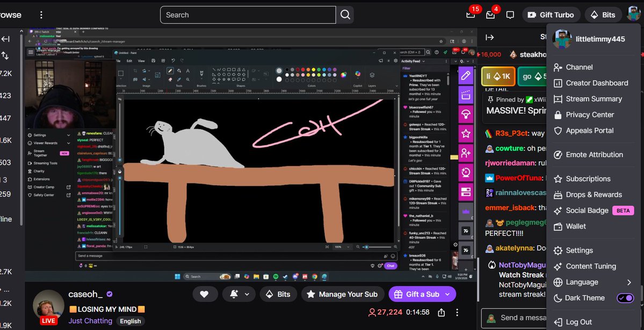Screen dimensions: 644x330
Task: Expand the Gift a Sub dropdown arrow
Action: (447, 294)
